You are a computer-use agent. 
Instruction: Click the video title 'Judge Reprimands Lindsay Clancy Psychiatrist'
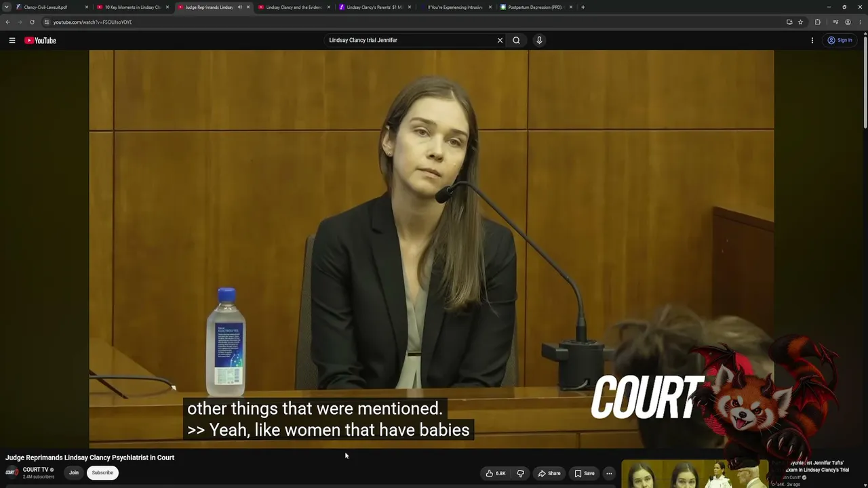tap(90, 457)
